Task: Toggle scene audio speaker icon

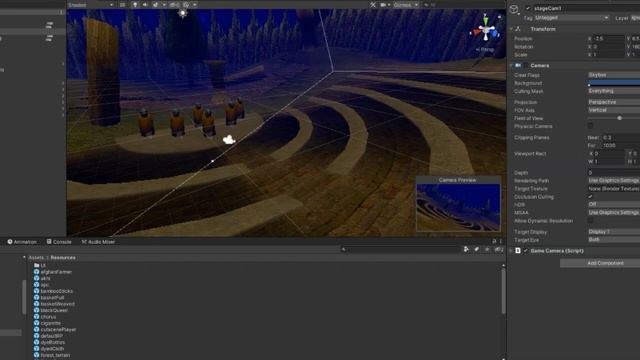Action: [x=145, y=5]
